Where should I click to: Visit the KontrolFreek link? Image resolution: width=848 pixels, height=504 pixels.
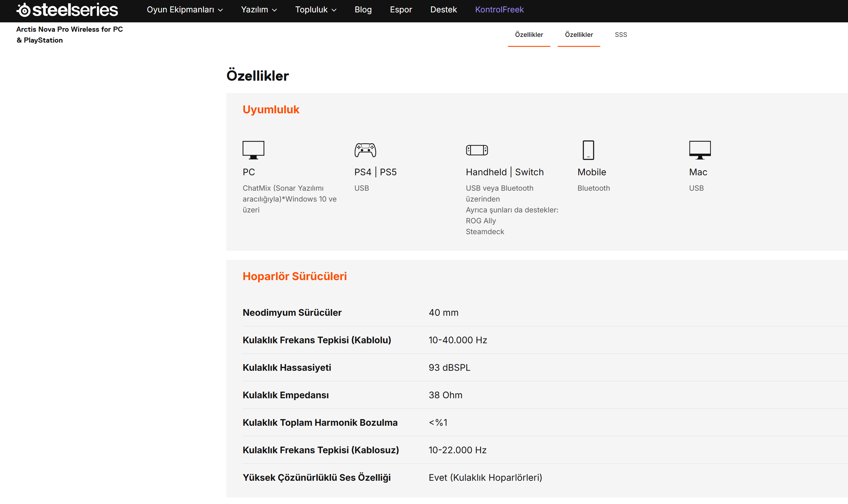click(499, 9)
